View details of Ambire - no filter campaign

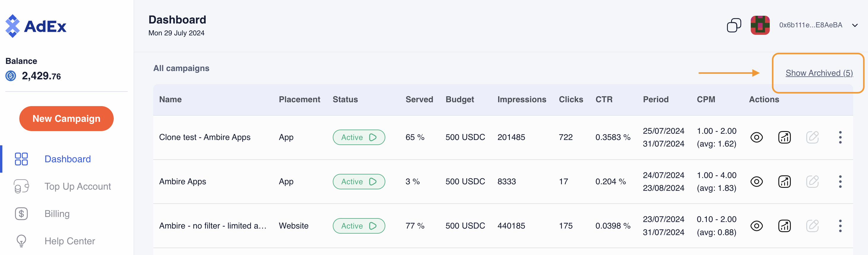pyautogui.click(x=756, y=226)
